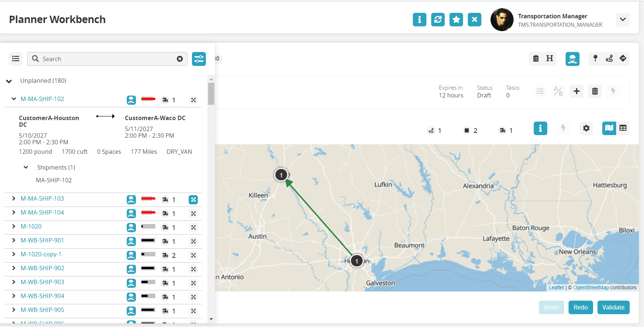Open the M-WB-SHIP-901 movement link

pos(42,240)
